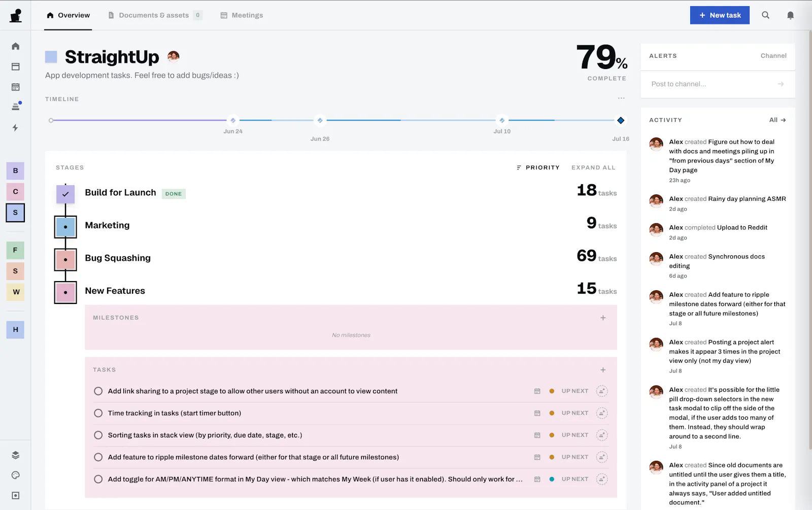812x510 pixels.
Task: Open date picker for Time tracking task
Action: point(537,413)
